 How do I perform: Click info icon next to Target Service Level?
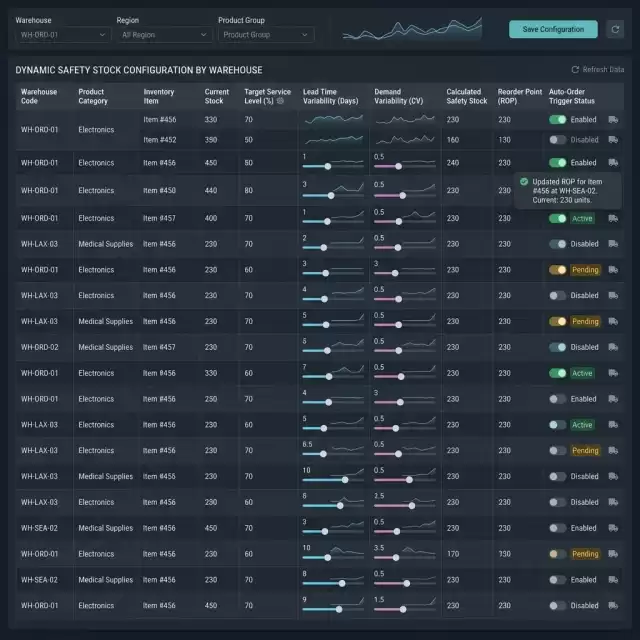tap(280, 101)
